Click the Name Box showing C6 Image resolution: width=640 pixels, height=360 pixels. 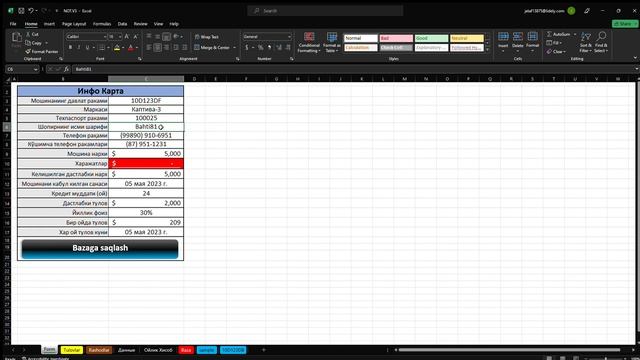(22, 69)
